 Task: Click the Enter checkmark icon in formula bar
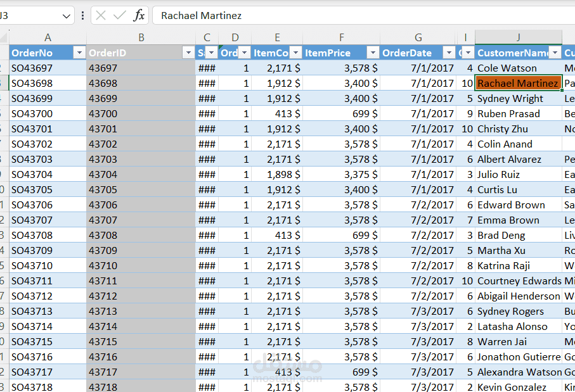[119, 15]
